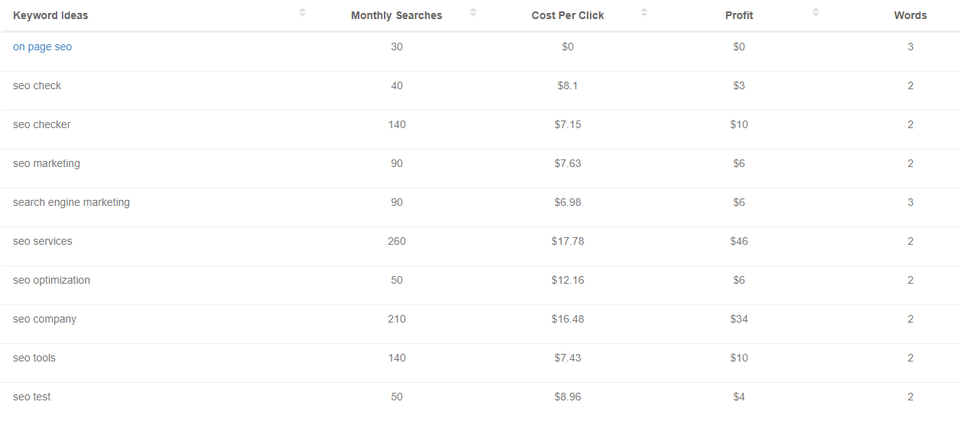Click the Profit column header text
Image resolution: width=960 pixels, height=437 pixels.
[739, 15]
